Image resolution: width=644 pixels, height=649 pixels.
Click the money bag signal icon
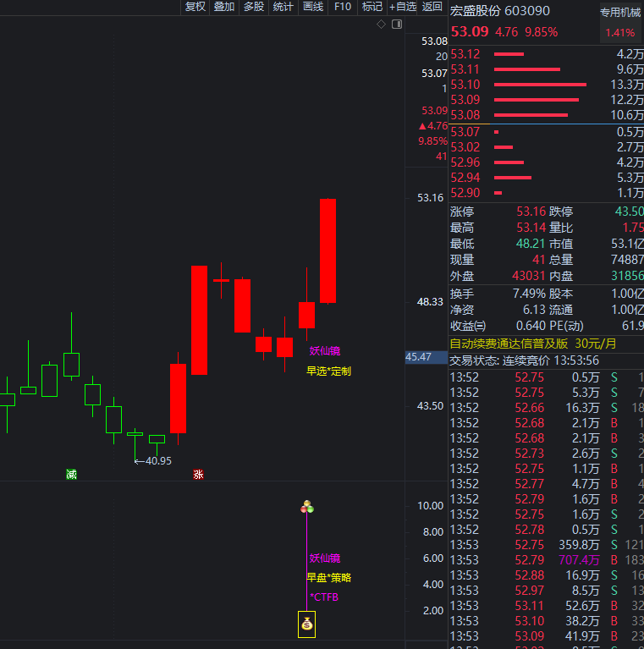[x=306, y=625]
